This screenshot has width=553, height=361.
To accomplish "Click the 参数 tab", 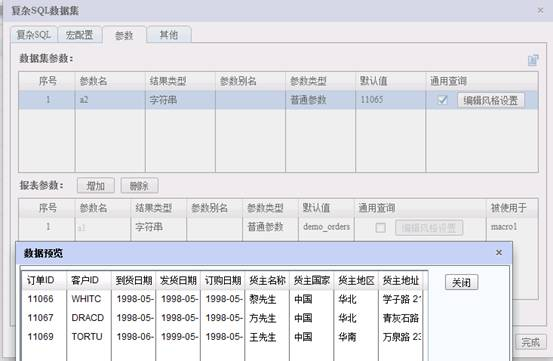I will tap(124, 35).
